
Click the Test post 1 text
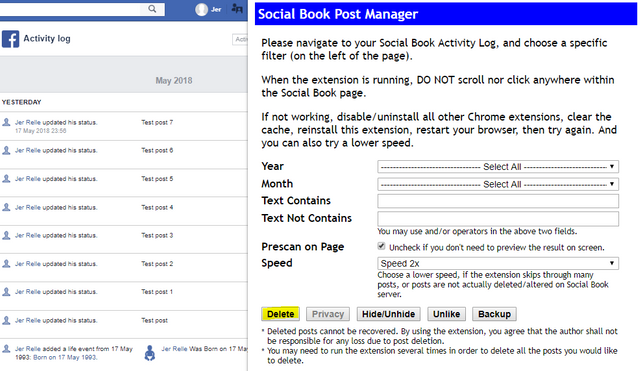157,292
